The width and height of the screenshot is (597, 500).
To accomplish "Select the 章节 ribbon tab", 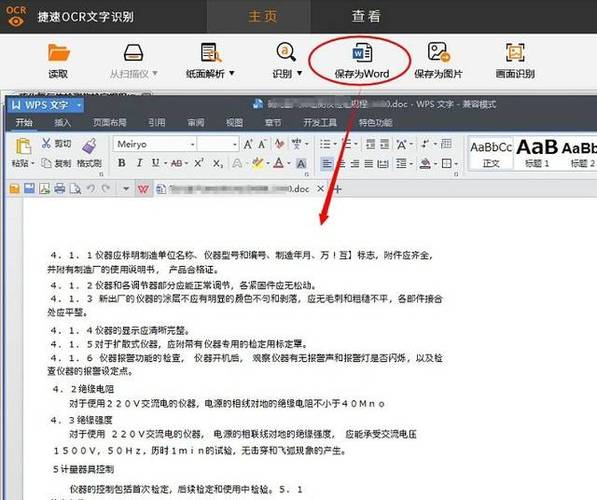I will (273, 123).
